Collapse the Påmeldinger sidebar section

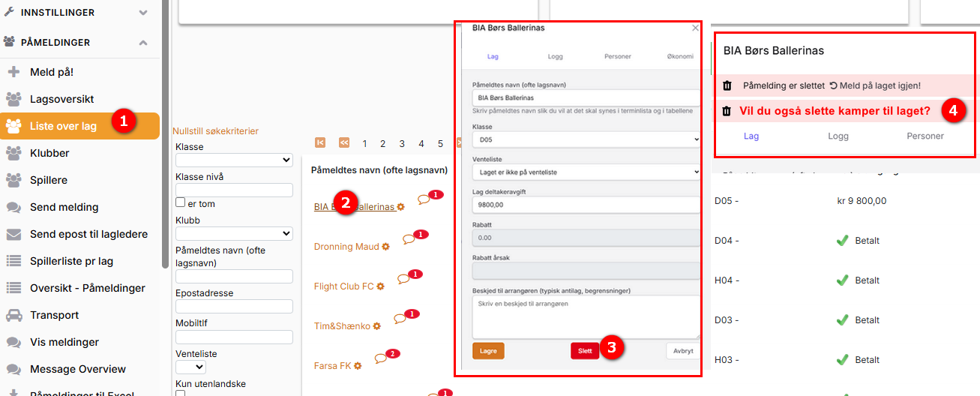click(142, 43)
